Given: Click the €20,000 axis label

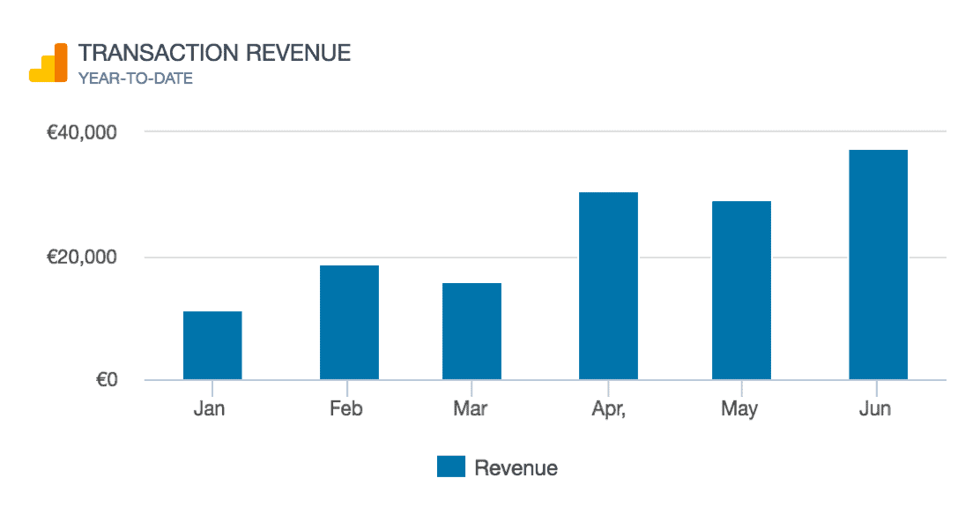Looking at the screenshot, I should (81, 258).
